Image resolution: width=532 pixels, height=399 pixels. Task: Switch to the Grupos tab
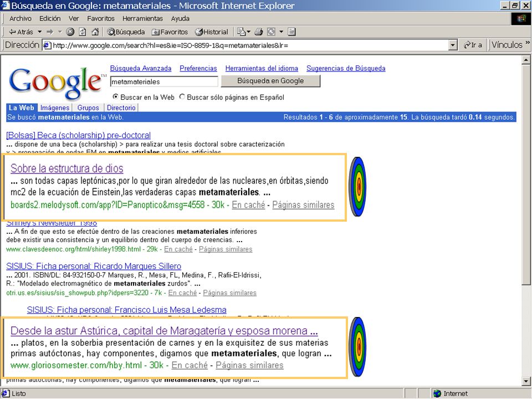[88, 108]
